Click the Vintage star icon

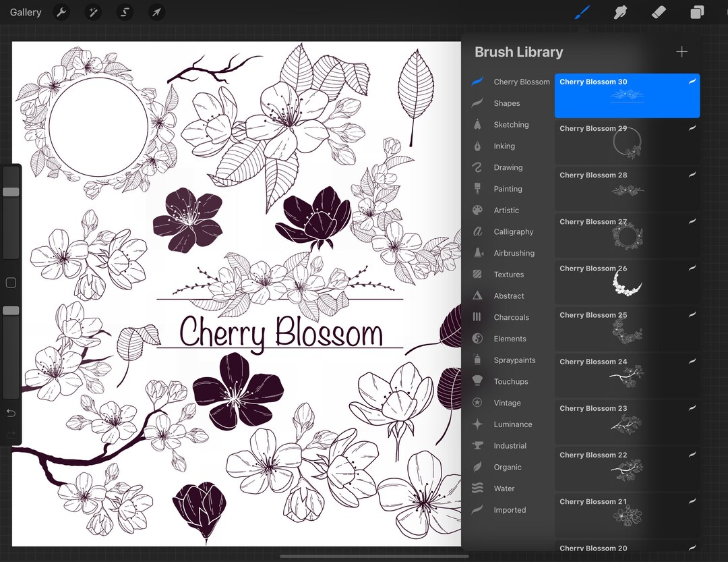tap(477, 403)
